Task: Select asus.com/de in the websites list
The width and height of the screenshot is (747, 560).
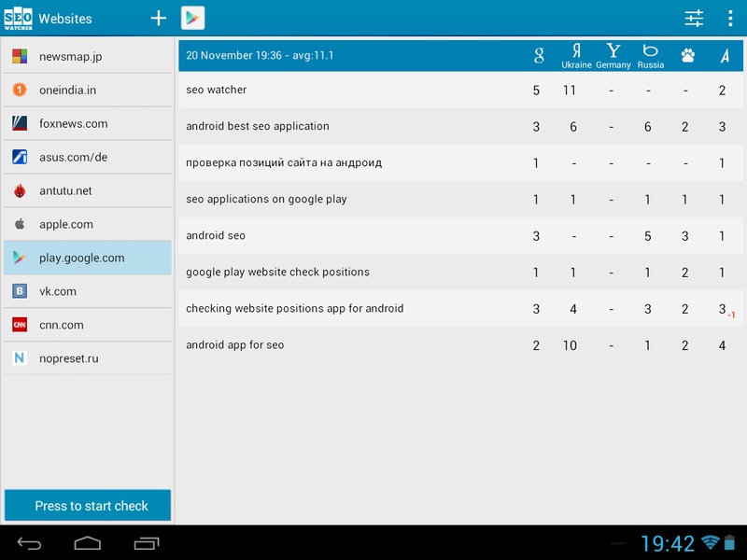Action: pyautogui.click(x=88, y=157)
